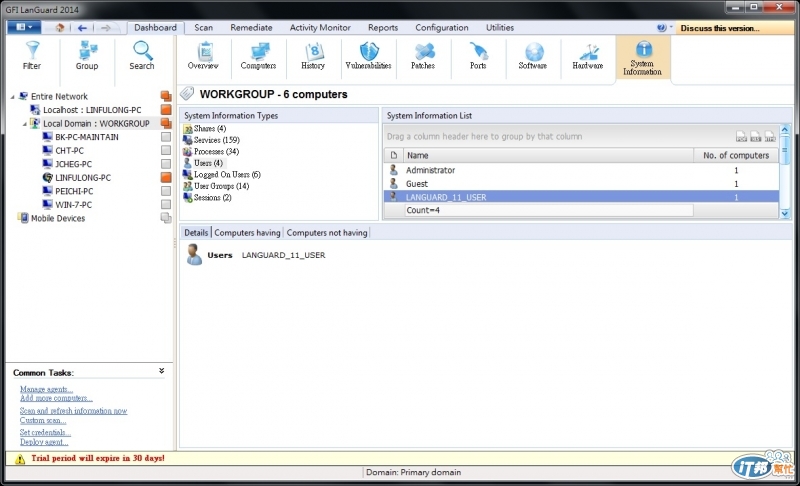This screenshot has height=486, width=800.
Task: Open the Utilities tab
Action: pyautogui.click(x=499, y=28)
